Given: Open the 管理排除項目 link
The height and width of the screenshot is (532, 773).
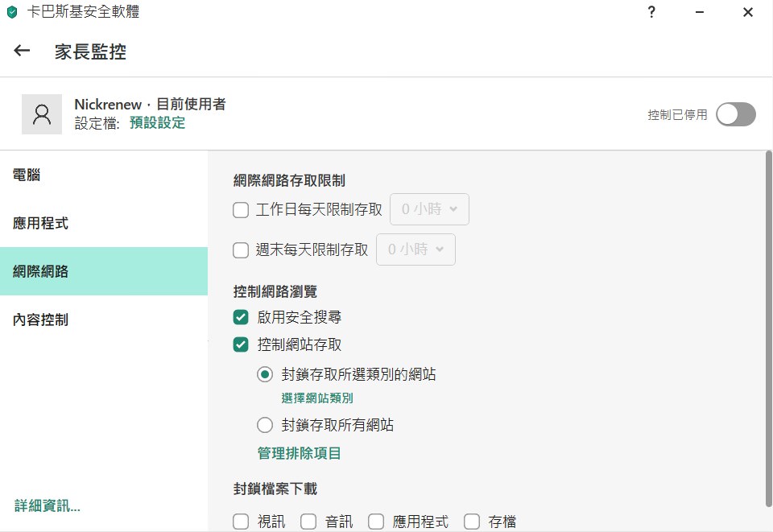Looking at the screenshot, I should [300, 453].
